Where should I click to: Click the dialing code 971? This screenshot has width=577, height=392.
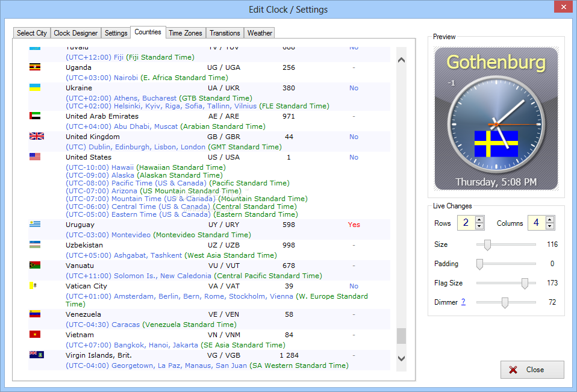tap(288, 116)
